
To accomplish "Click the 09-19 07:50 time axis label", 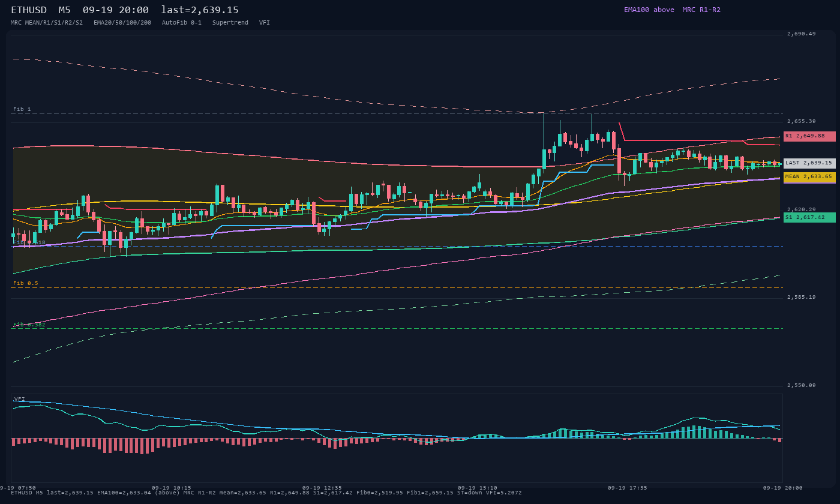I will [x=17, y=488].
